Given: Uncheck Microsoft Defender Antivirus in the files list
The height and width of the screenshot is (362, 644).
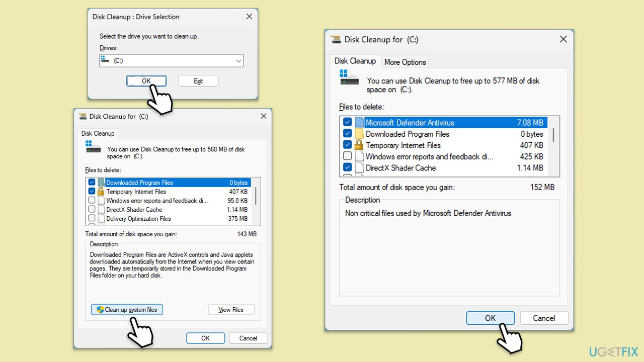Looking at the screenshot, I should point(347,122).
